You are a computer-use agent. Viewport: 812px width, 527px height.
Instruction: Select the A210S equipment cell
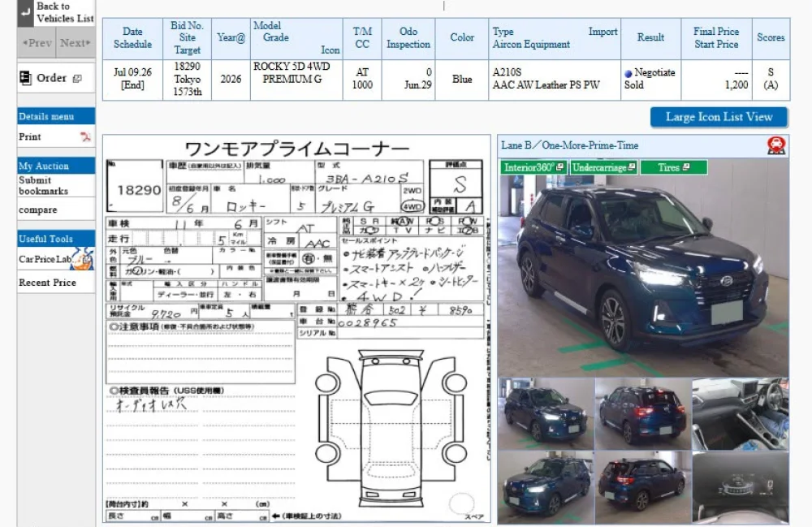(554, 80)
